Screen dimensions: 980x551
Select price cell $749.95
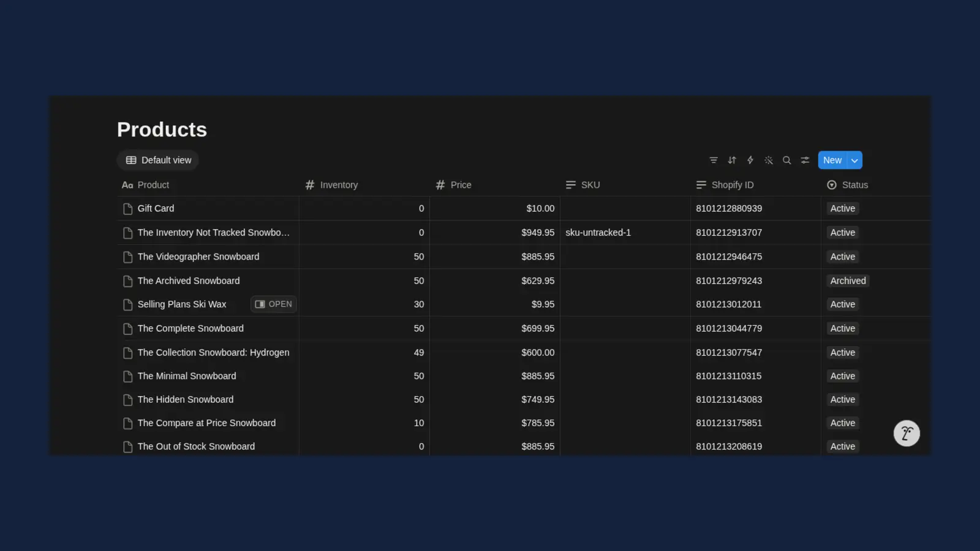[495, 400]
